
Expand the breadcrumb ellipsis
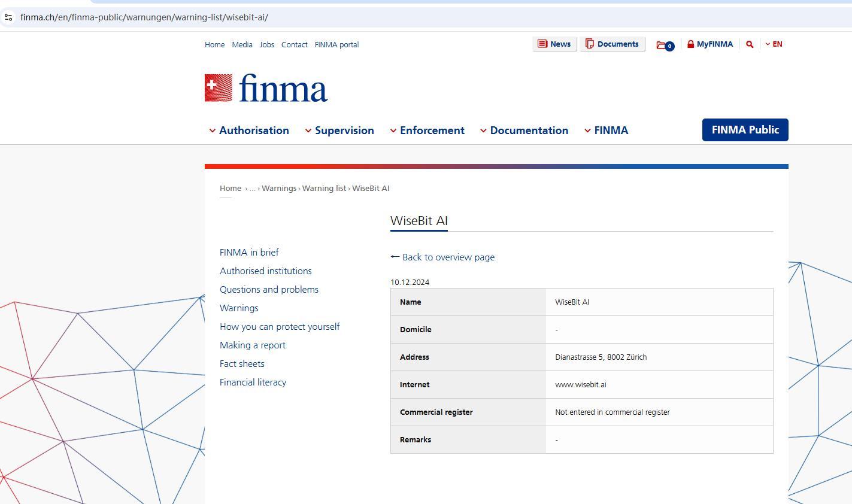tap(252, 189)
